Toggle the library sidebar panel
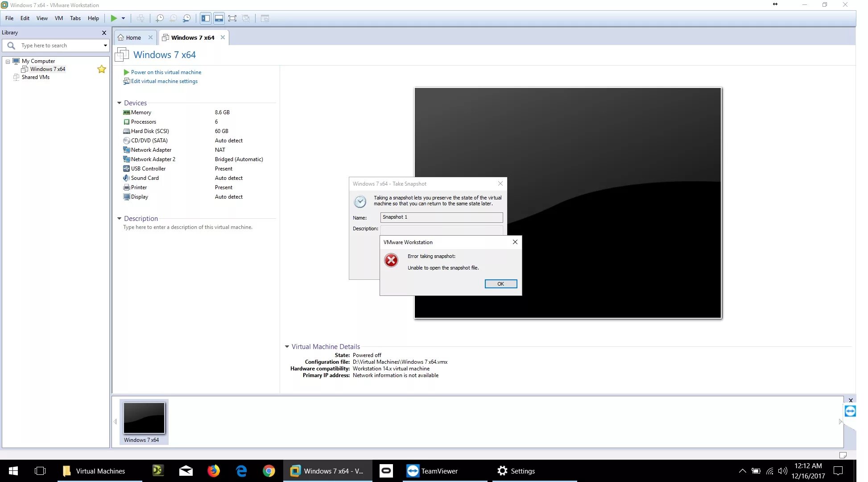 (206, 18)
